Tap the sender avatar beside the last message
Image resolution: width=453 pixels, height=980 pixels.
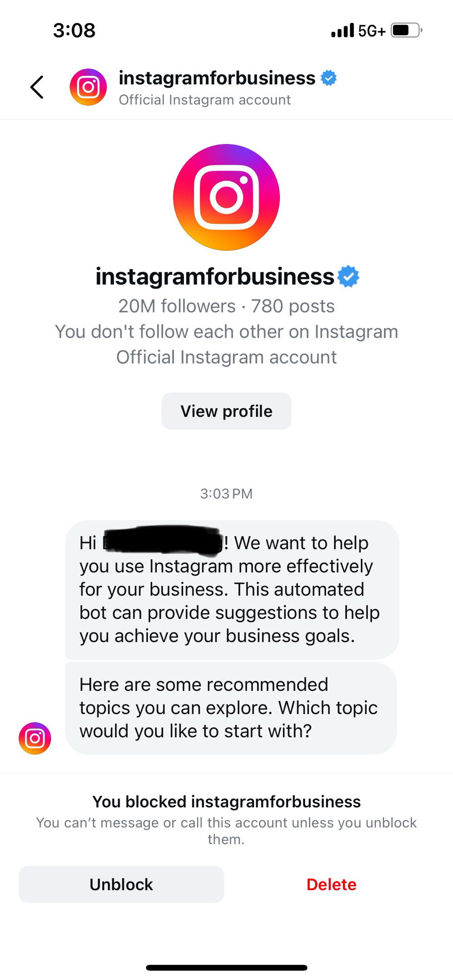tap(35, 738)
